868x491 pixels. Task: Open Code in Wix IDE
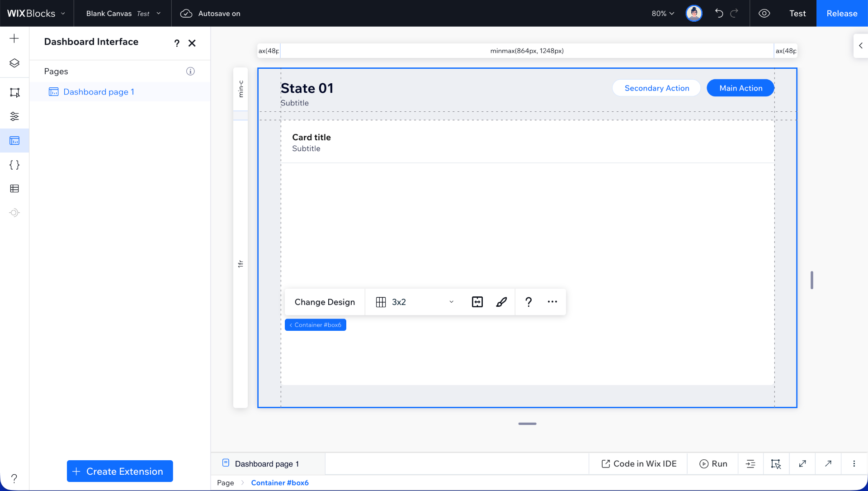point(639,464)
